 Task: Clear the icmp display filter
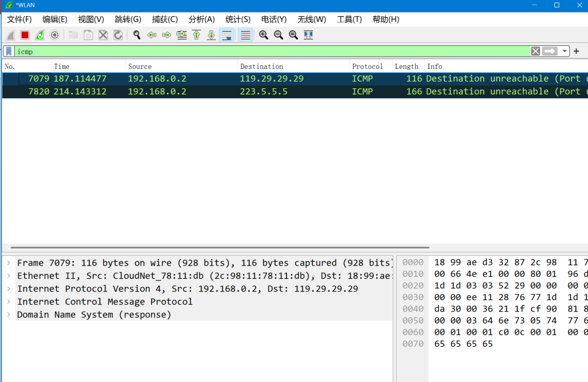click(536, 52)
